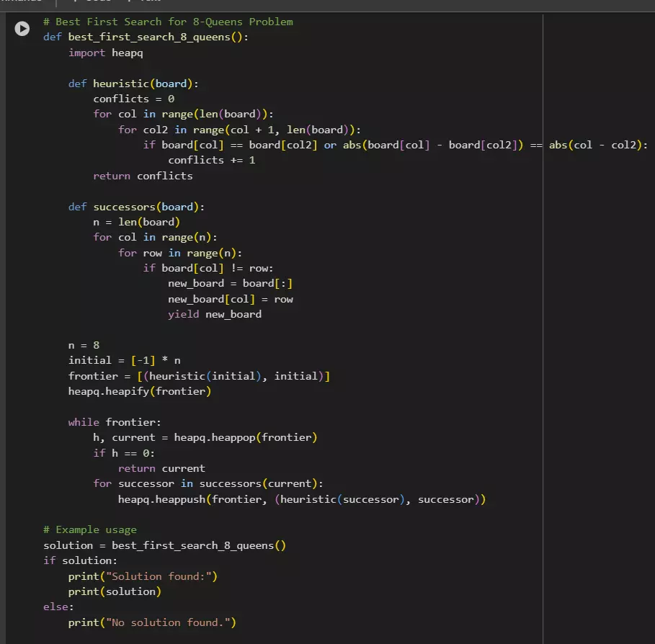Click the 'initial = [-1] * n' line

[x=125, y=360]
